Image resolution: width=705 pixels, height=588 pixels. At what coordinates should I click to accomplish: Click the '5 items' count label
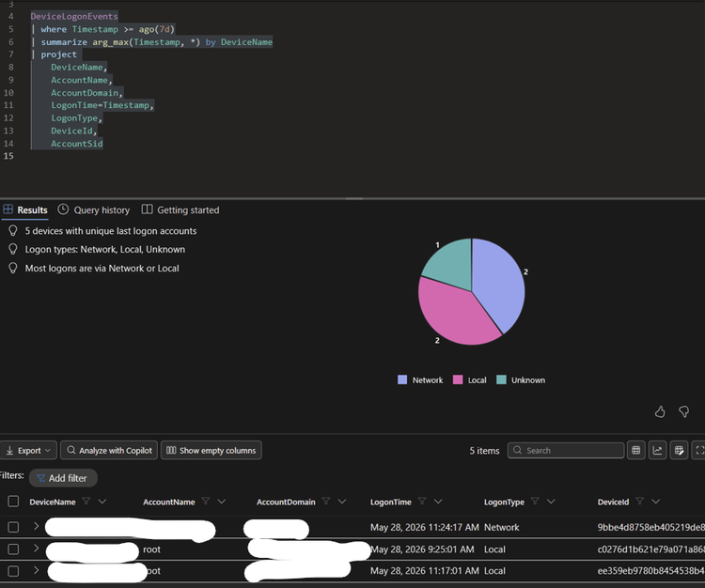click(484, 450)
